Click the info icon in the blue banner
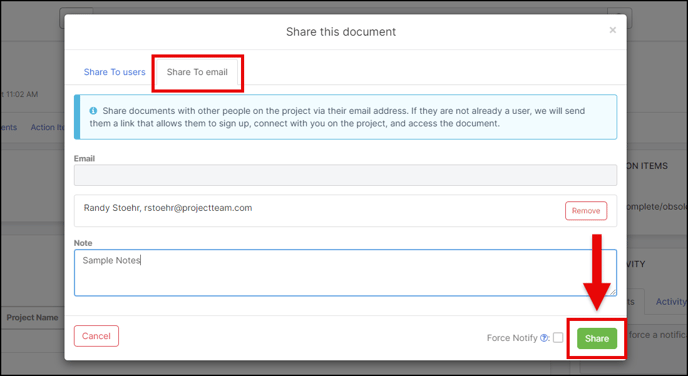The height and width of the screenshot is (376, 688). 93,111
